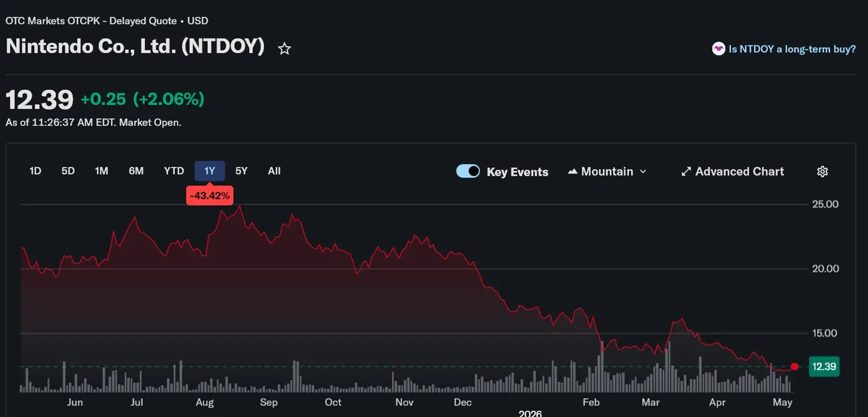Click the 12.39 current price label on axis
The height and width of the screenshot is (417, 868).
pyautogui.click(x=825, y=367)
